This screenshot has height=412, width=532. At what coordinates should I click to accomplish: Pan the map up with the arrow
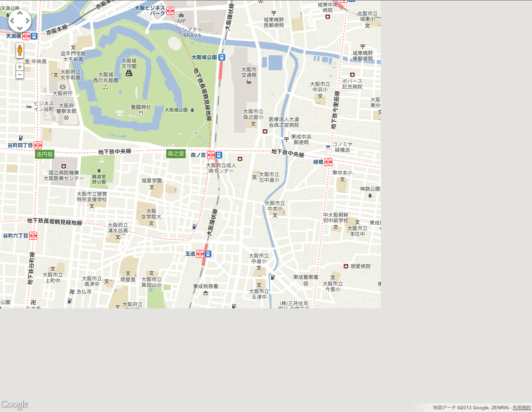20,13
